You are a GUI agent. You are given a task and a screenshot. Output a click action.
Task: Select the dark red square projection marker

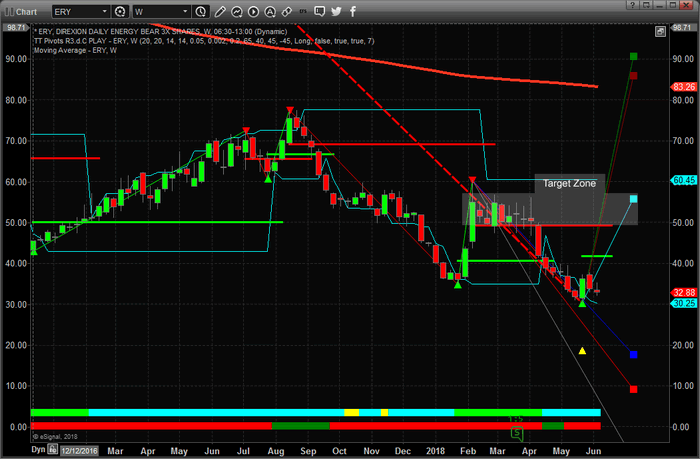tap(633, 75)
